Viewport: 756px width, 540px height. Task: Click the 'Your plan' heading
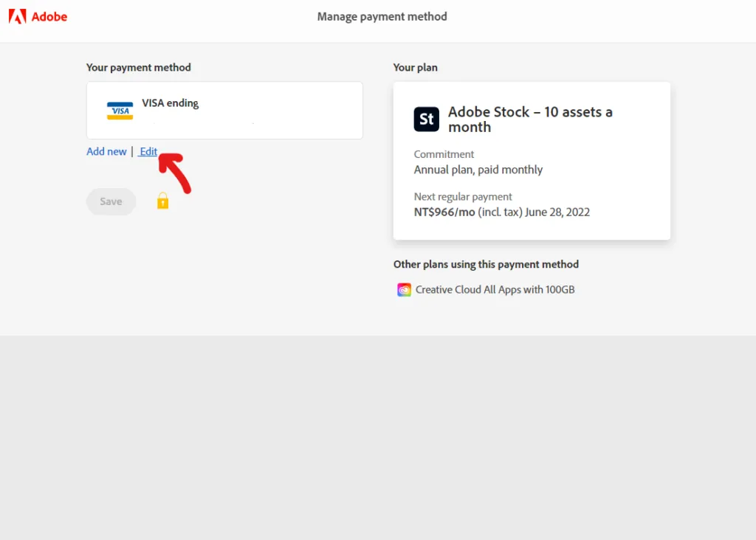415,67
